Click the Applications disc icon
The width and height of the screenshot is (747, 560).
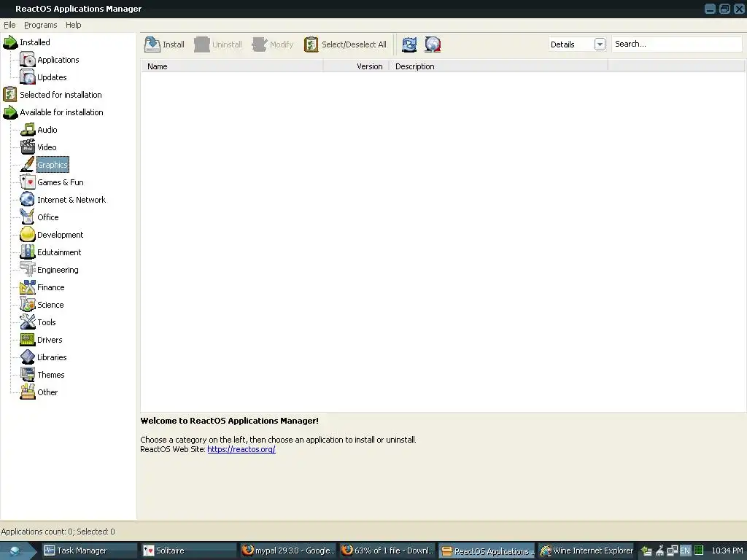(x=28, y=60)
